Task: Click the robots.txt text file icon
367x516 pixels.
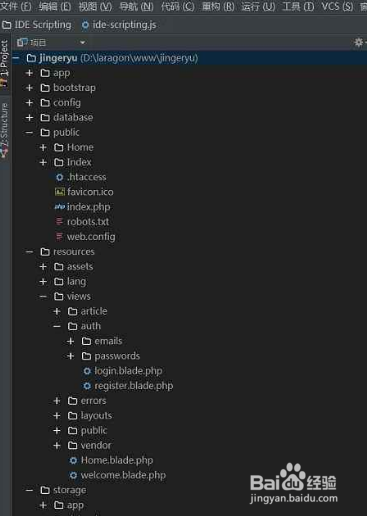Action: click(x=59, y=222)
